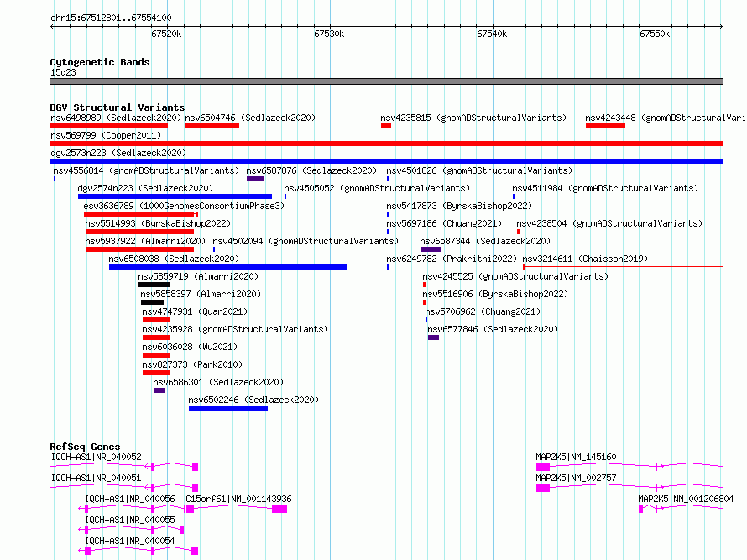Click MAP2K5|NM_001206804 gene label

686,499
